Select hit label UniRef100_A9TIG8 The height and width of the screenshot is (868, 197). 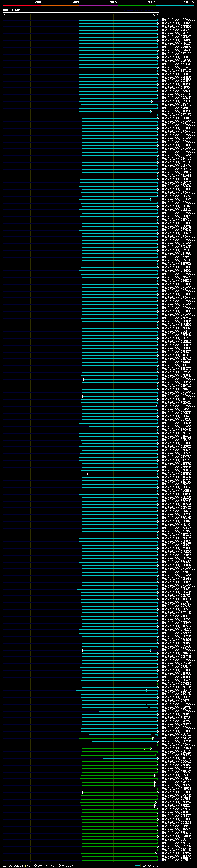click(176, 94)
